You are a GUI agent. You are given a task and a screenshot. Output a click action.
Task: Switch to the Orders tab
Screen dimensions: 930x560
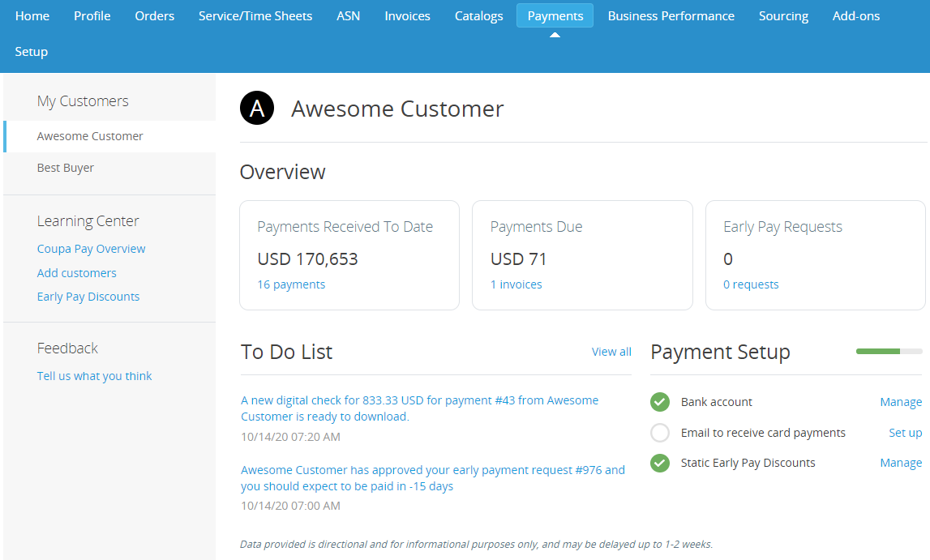(x=154, y=16)
